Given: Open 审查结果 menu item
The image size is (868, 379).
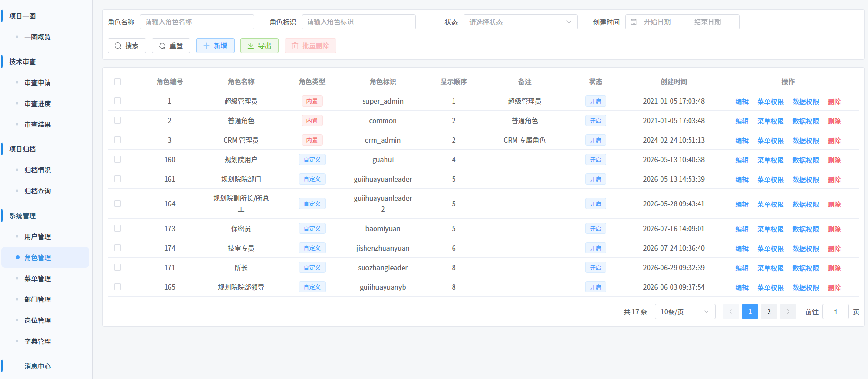Looking at the screenshot, I should pos(38,125).
